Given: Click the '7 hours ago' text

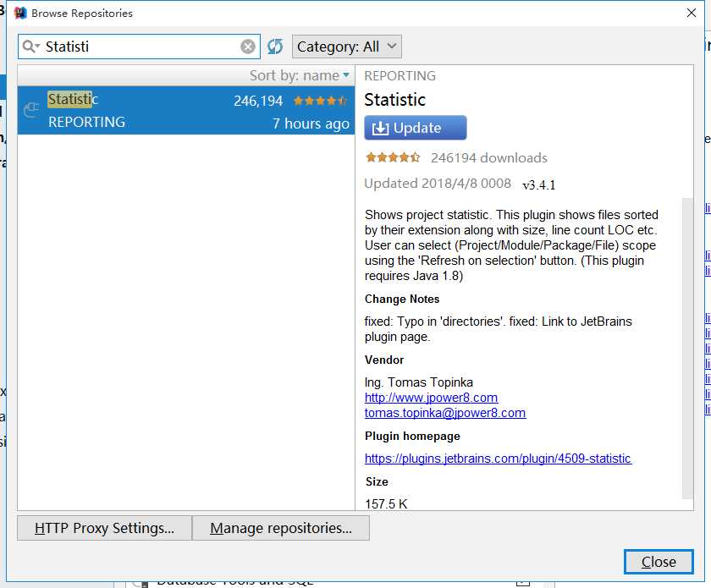Looking at the screenshot, I should click(x=311, y=124).
